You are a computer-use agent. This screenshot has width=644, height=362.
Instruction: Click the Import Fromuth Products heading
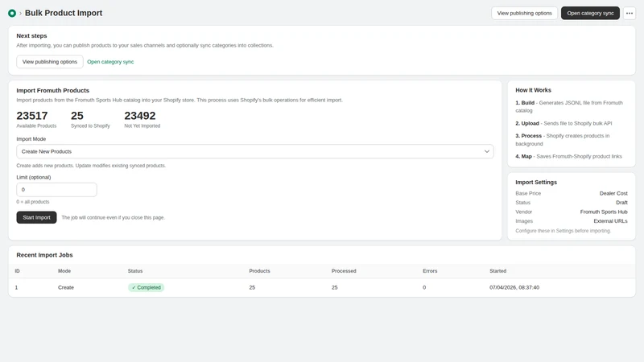coord(52,90)
